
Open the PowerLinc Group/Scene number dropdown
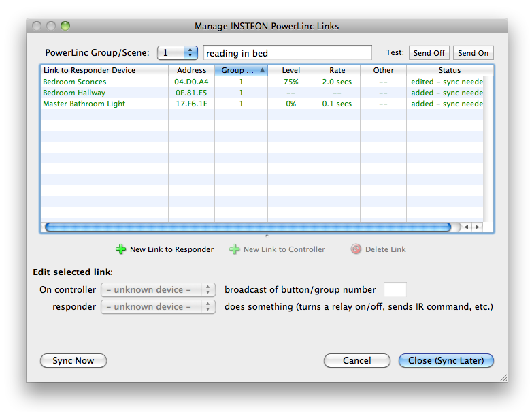click(178, 52)
